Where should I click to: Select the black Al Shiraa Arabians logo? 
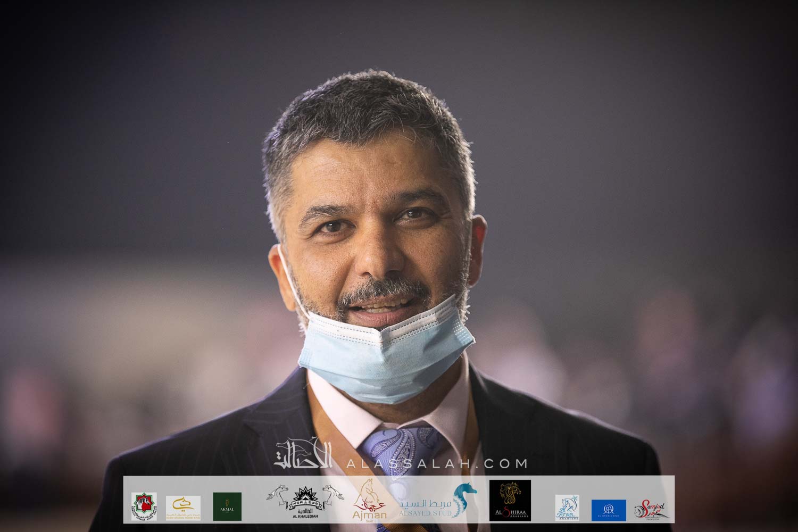click(x=510, y=501)
